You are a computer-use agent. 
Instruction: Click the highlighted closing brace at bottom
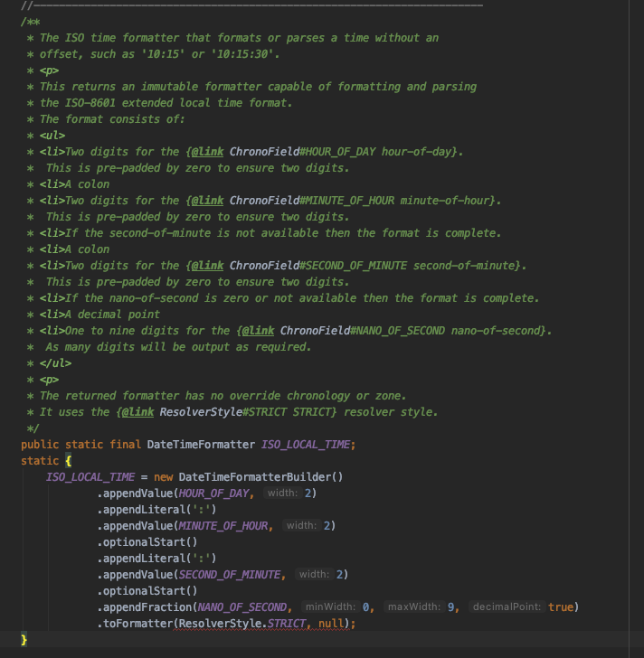(x=24, y=640)
